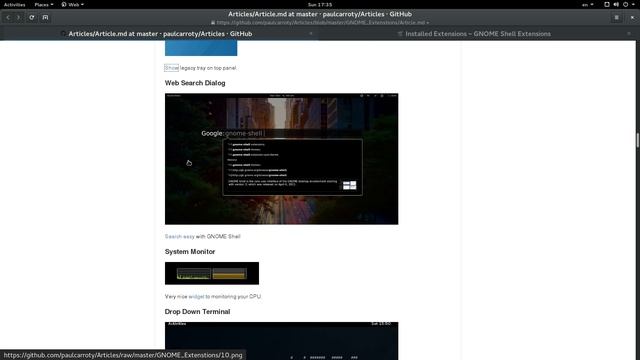640x360 pixels.
Task: Go back with the browser back arrow
Action: point(8,18)
